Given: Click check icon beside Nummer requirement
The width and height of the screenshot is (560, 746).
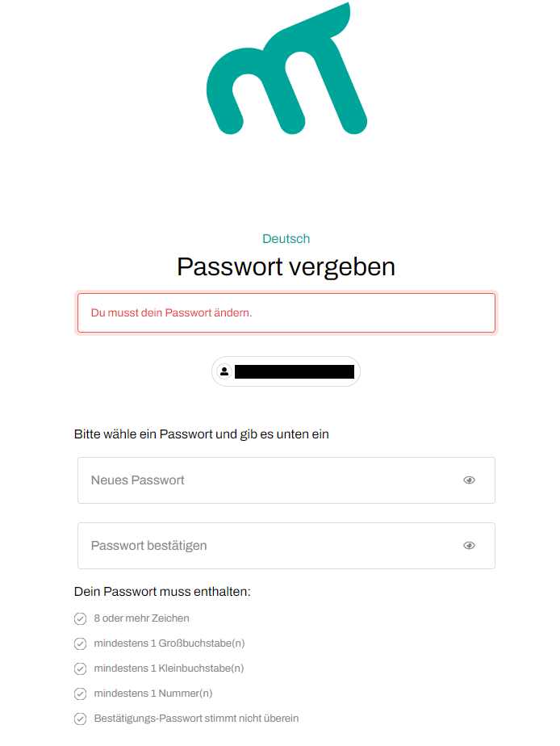Looking at the screenshot, I should 80,694.
